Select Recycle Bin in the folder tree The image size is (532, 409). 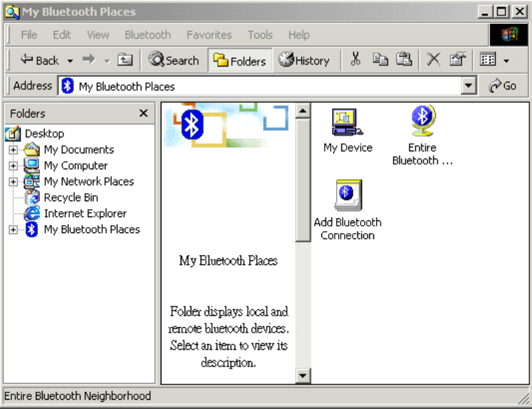click(x=71, y=197)
